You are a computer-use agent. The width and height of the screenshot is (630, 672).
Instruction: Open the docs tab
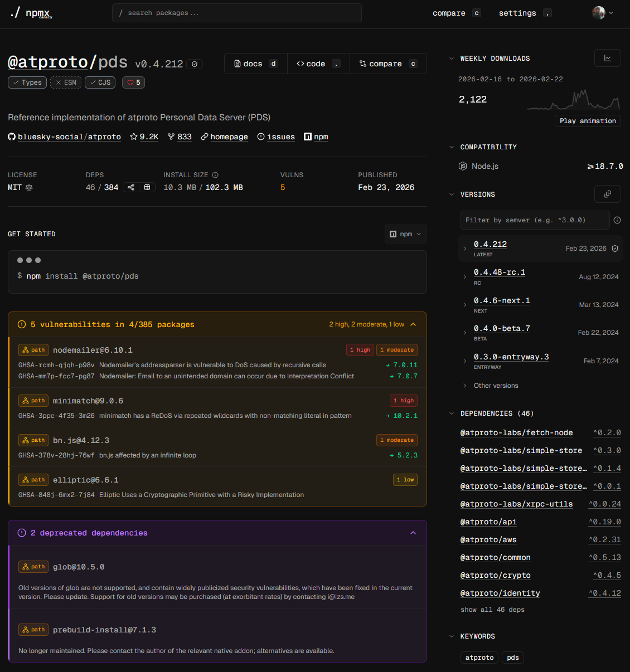[255, 64]
